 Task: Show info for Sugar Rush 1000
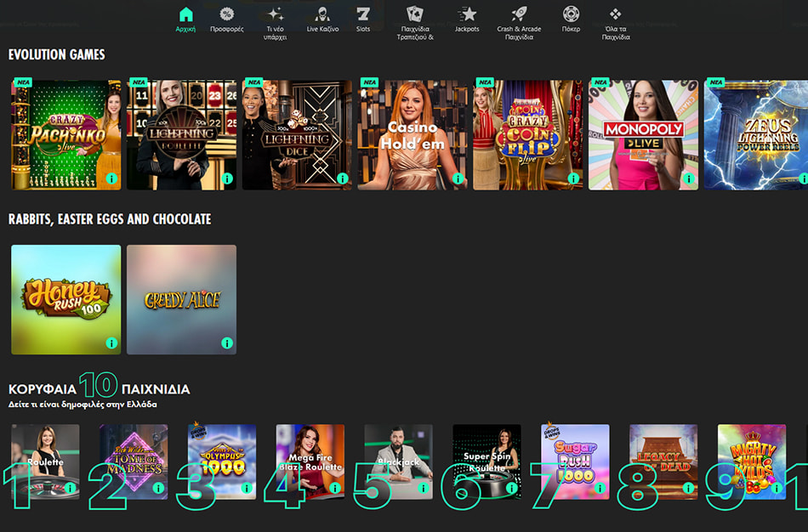pos(600,488)
